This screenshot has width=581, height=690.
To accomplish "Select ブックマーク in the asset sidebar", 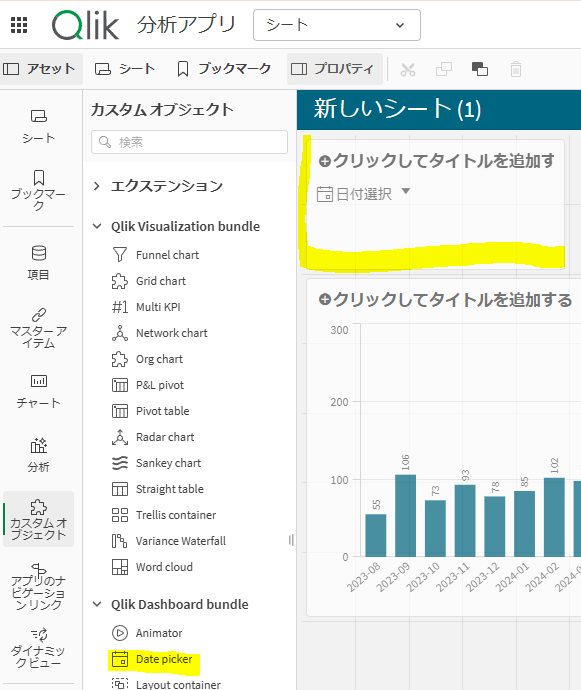I will (x=38, y=190).
